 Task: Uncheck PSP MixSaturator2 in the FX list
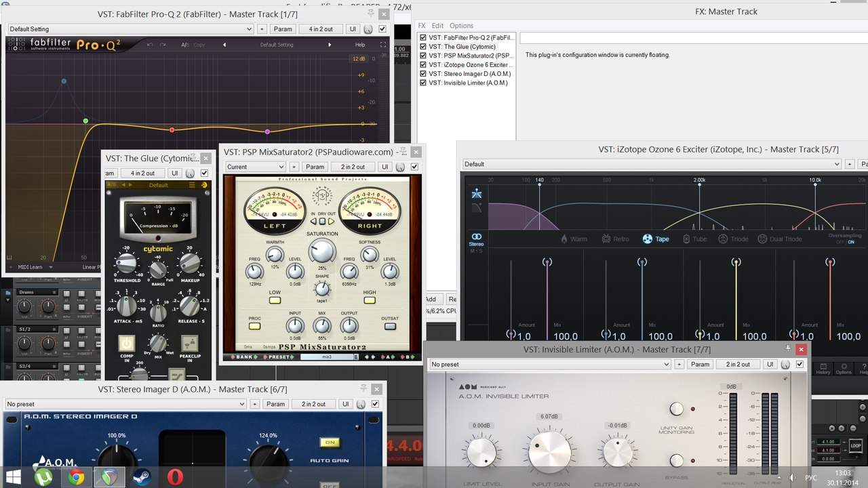pyautogui.click(x=423, y=56)
